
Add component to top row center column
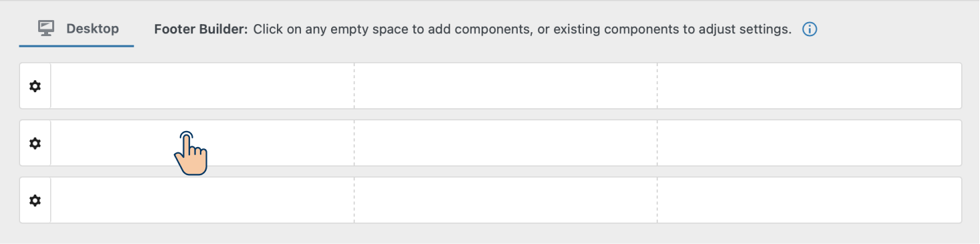click(x=506, y=86)
